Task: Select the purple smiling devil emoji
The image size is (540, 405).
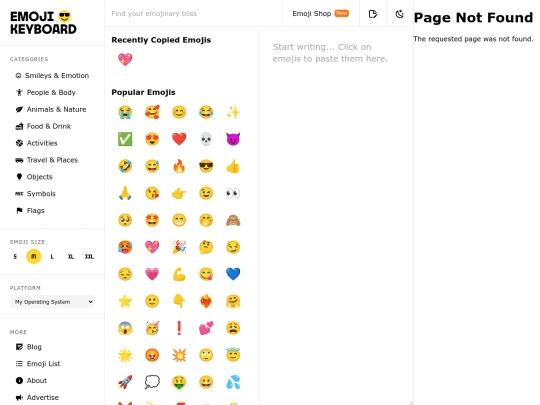Action: (x=233, y=139)
